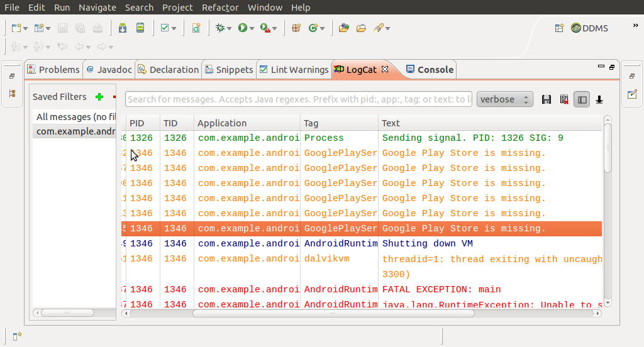The height and width of the screenshot is (347, 644).
Task: Open the Run menu
Action: coord(62,8)
